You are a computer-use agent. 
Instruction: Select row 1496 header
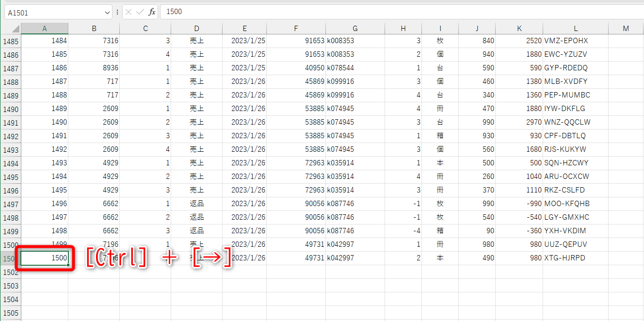click(x=11, y=191)
